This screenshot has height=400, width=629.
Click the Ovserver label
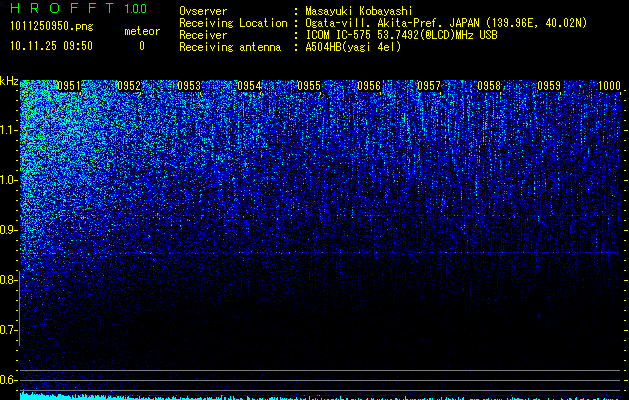(x=203, y=11)
